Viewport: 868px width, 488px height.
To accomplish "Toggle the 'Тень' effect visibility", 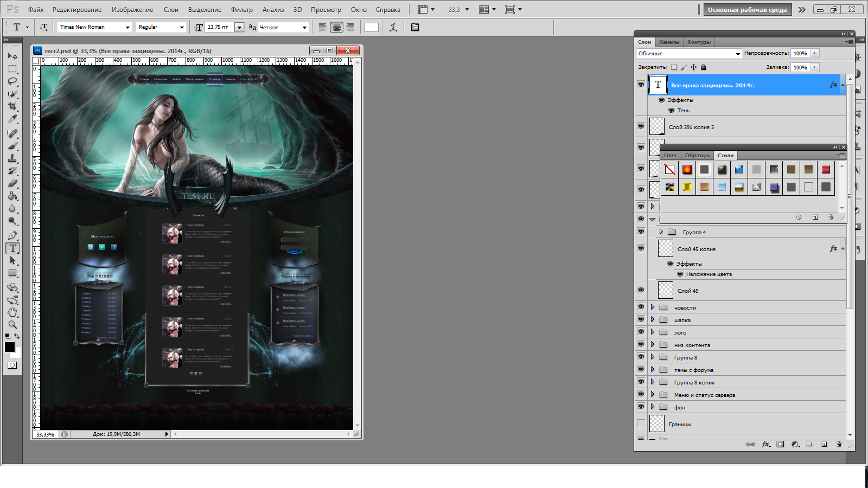I will pos(671,110).
